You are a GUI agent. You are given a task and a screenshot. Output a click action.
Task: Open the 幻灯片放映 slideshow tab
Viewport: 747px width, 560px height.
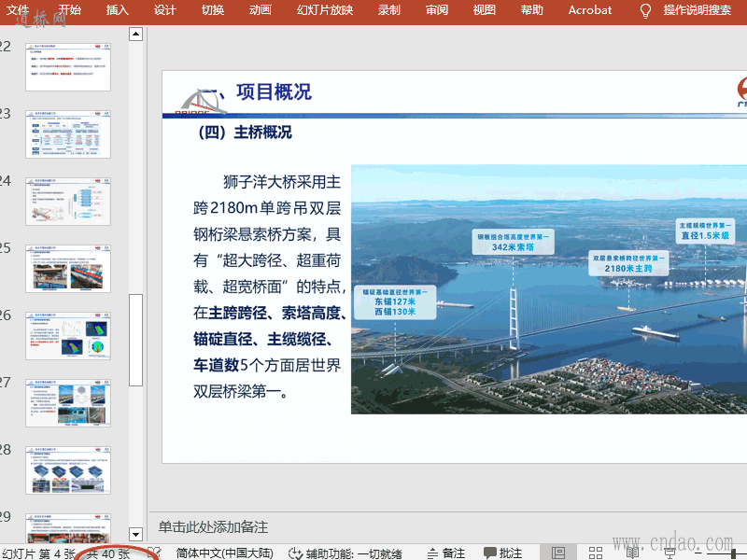point(325,10)
